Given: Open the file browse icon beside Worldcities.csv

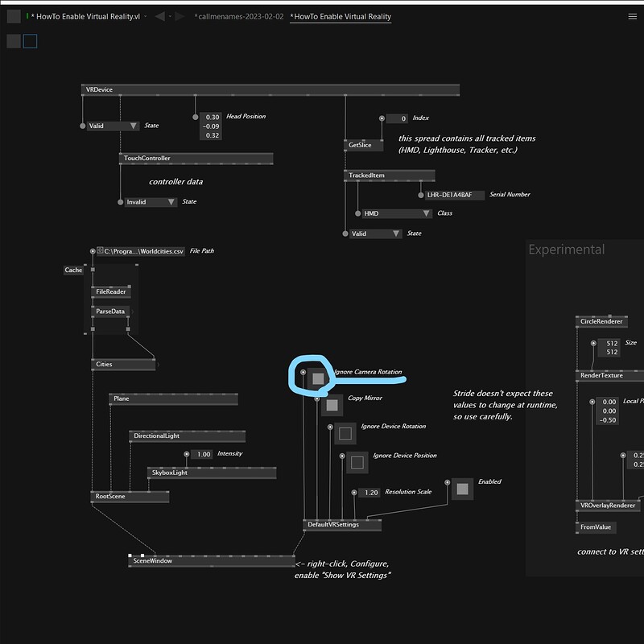Looking at the screenshot, I should coord(100,250).
